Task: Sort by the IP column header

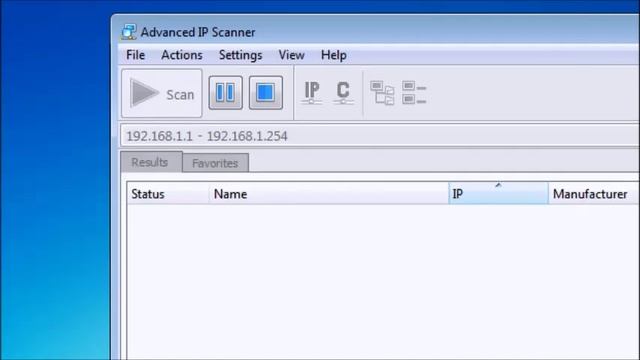Action: click(498, 193)
